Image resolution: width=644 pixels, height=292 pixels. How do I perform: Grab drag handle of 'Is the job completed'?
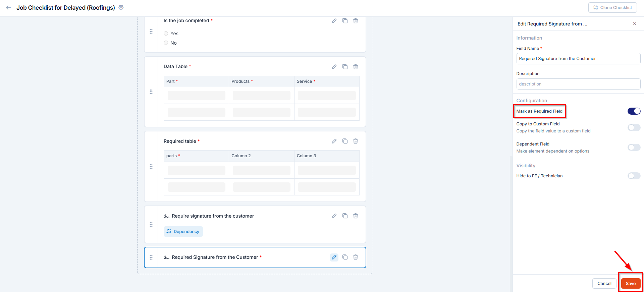click(x=151, y=32)
